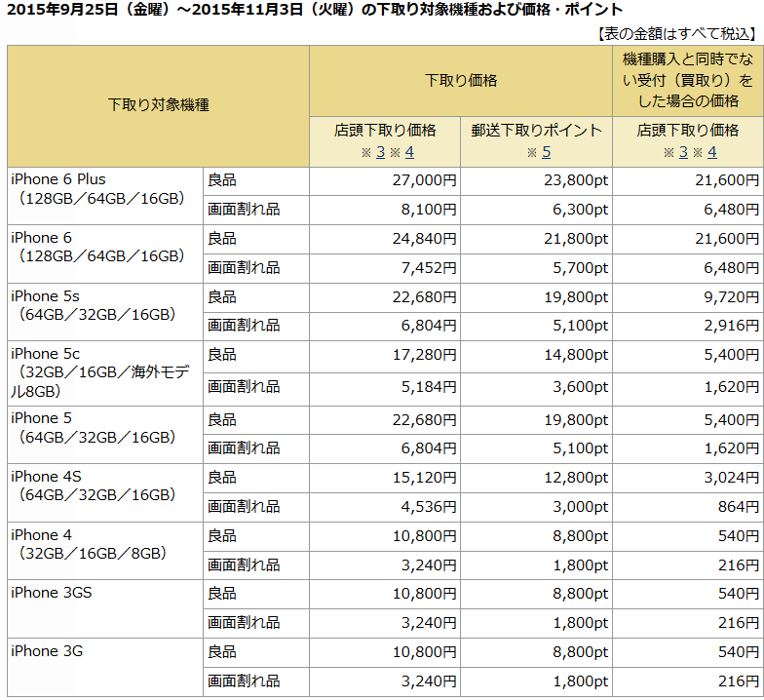
Task: Click iPhone 4 良品 540円 cell
Action: click(688, 536)
